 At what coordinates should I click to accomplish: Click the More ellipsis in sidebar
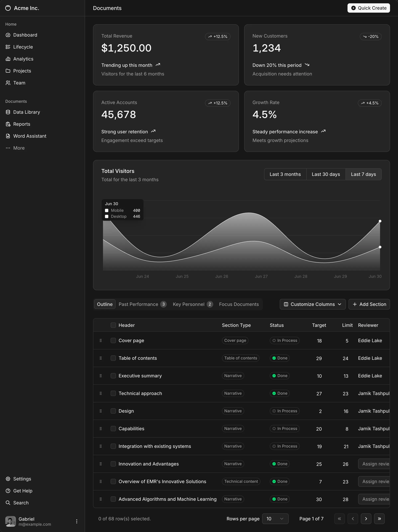click(x=8, y=148)
